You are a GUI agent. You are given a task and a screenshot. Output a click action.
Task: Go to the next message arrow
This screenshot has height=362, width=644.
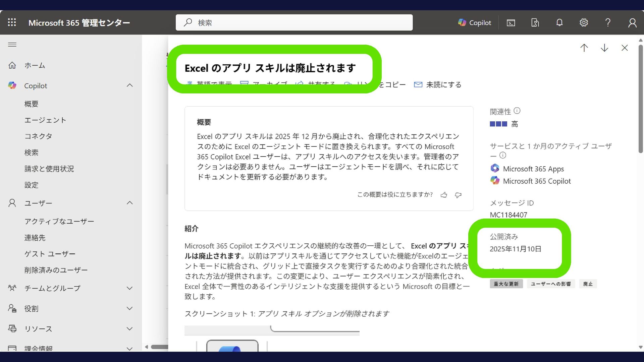[604, 48]
